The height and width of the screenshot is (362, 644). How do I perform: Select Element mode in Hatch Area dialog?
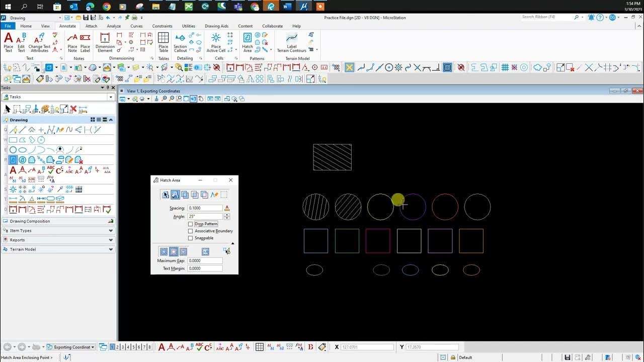166,195
